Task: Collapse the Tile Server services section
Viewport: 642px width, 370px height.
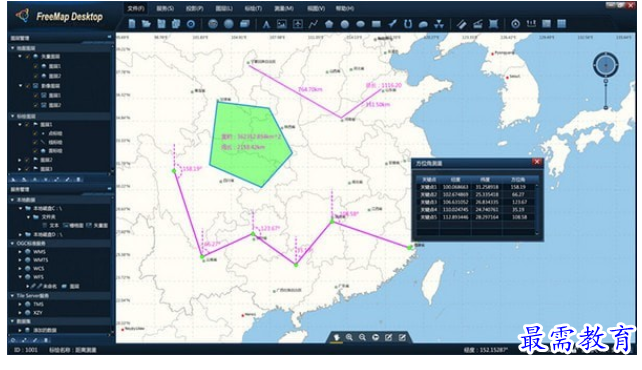Action: pyautogui.click(x=13, y=296)
